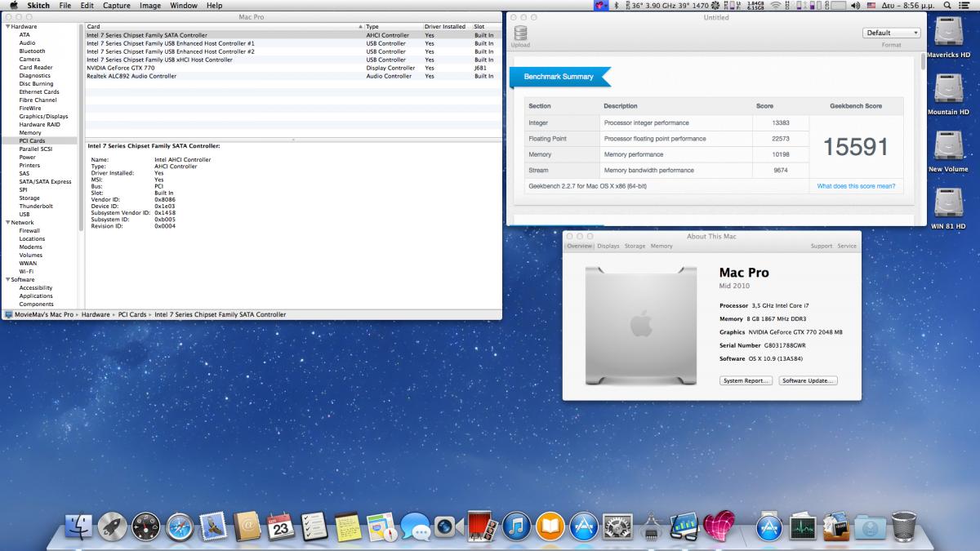Screen dimensions: 980x551
Task: Click MovieMav's Mac Pro in path bar
Action: point(41,314)
